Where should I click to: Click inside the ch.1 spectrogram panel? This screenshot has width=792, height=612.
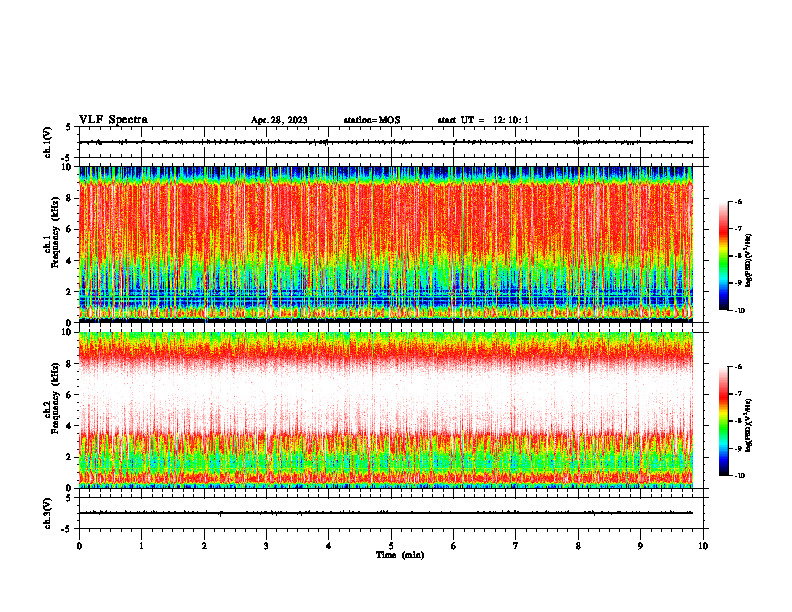click(x=386, y=244)
